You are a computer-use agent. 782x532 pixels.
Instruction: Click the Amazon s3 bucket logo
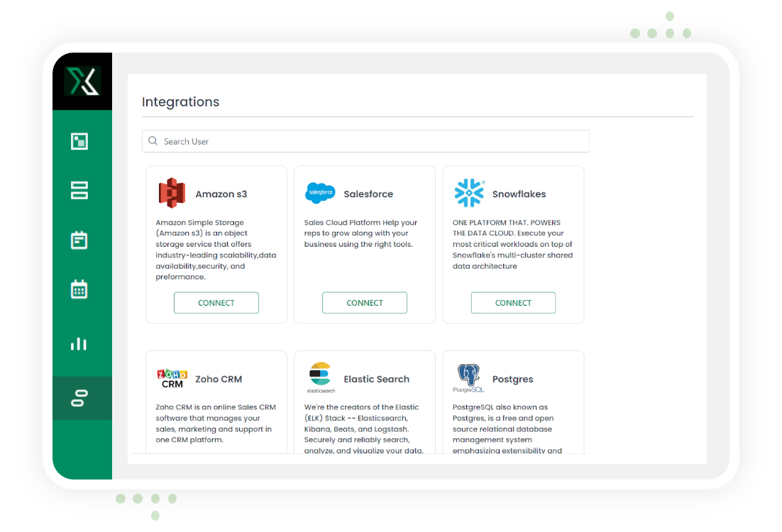pyautogui.click(x=172, y=192)
